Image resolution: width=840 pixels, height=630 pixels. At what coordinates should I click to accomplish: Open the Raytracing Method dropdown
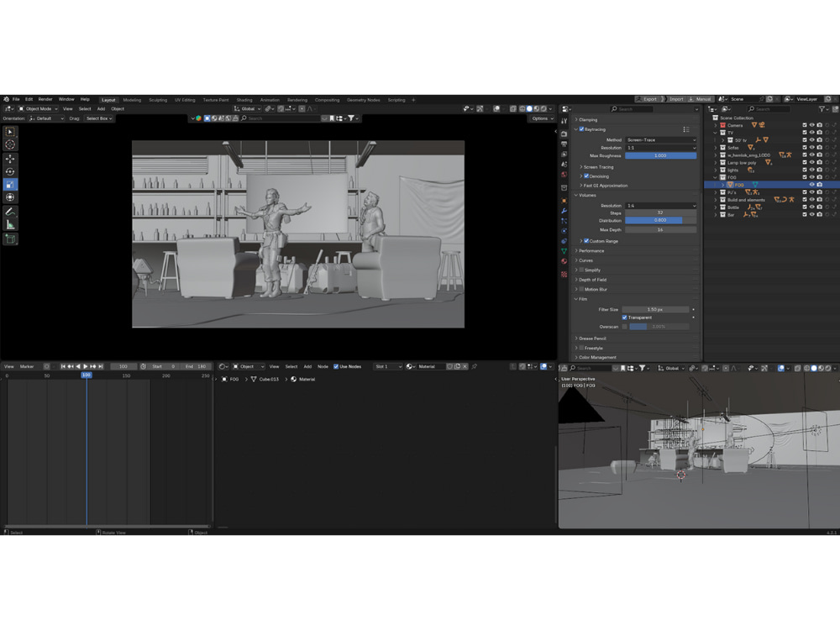coord(661,140)
